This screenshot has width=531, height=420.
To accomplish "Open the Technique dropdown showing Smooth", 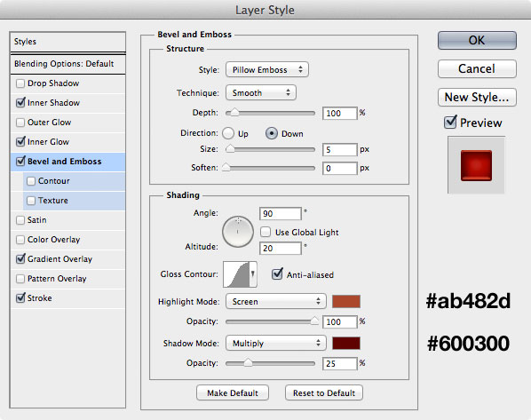I will [x=261, y=93].
